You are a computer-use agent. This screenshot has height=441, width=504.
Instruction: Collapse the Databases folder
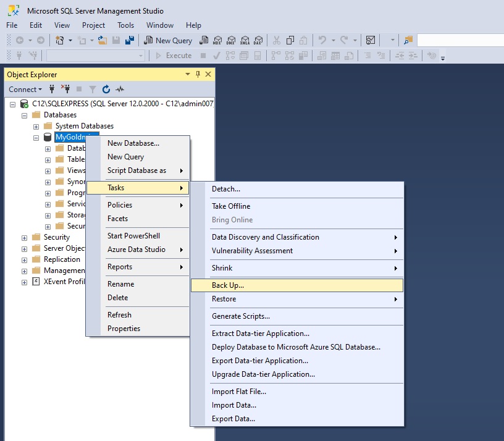coord(25,115)
